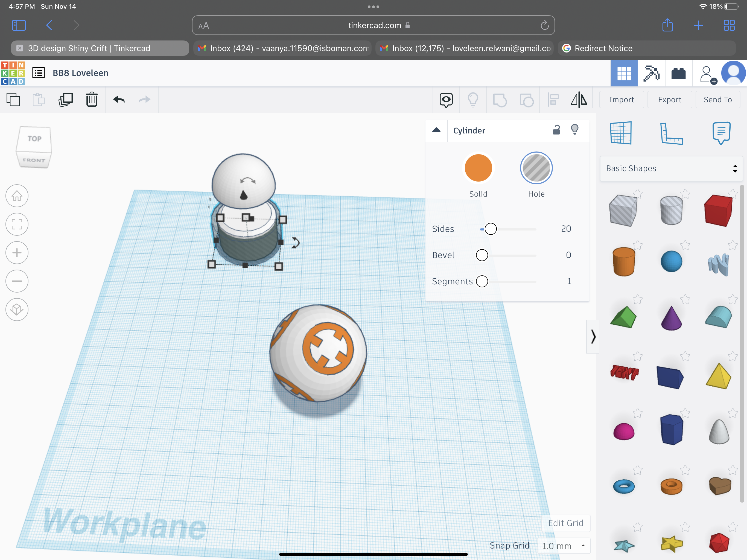
Task: Undo the last action
Action: tap(119, 100)
